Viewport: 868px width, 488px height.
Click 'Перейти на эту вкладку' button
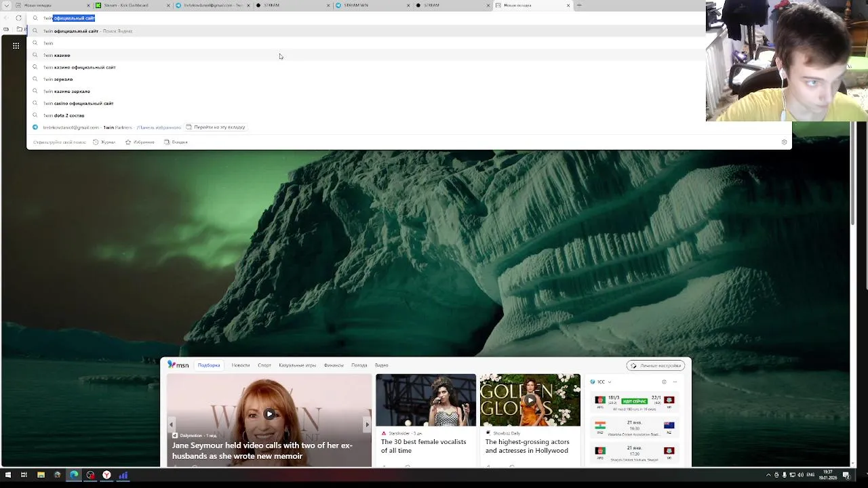click(x=216, y=127)
